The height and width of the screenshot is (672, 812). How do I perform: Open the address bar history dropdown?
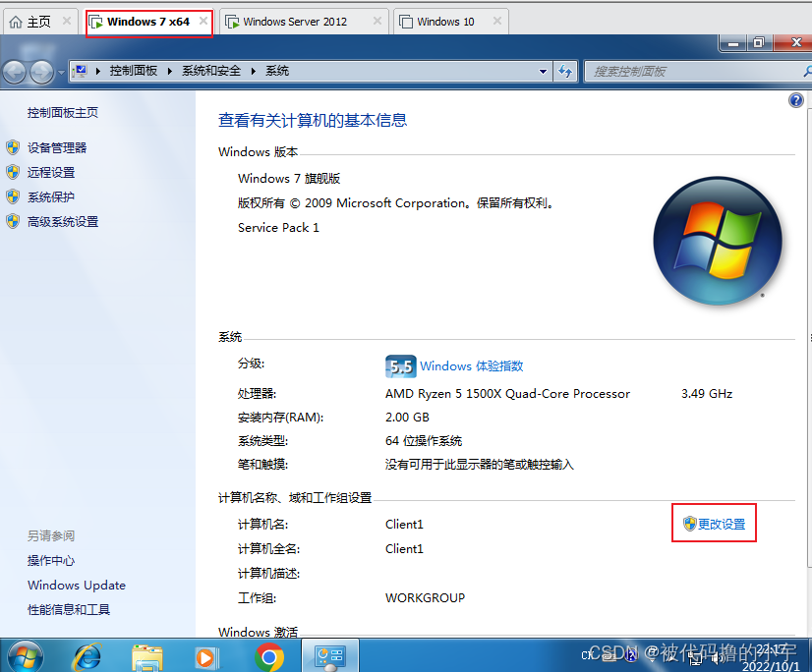[543, 72]
